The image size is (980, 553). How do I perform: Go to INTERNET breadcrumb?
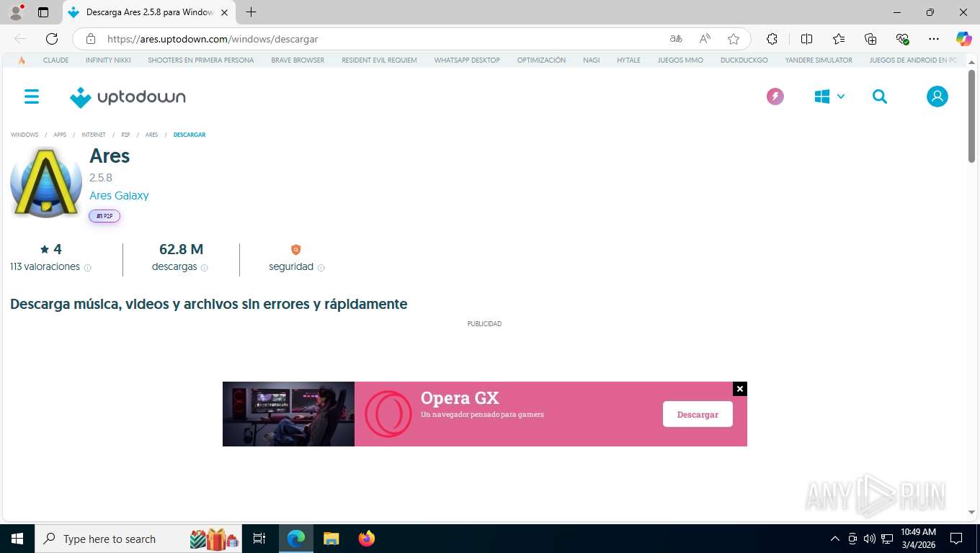(x=94, y=135)
